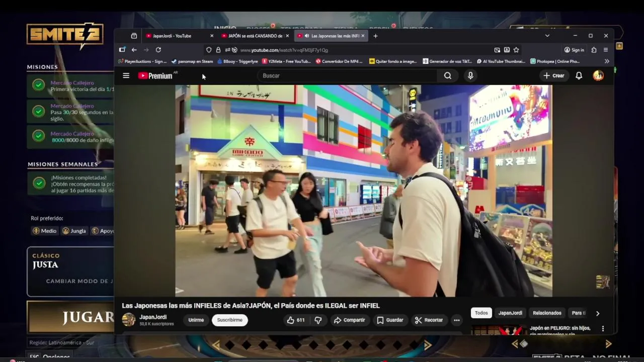Click the JapanJordi channel avatar
644x362 pixels.
click(129, 319)
